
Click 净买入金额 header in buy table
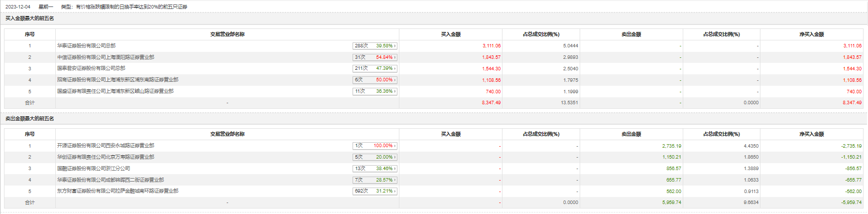click(x=812, y=34)
